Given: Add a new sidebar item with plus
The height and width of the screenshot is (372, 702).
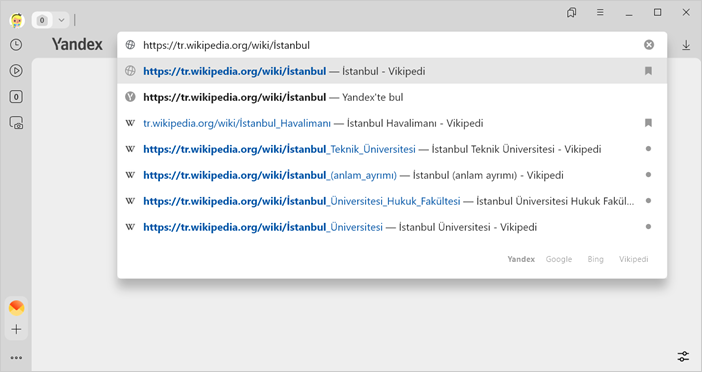Looking at the screenshot, I should pos(17,329).
